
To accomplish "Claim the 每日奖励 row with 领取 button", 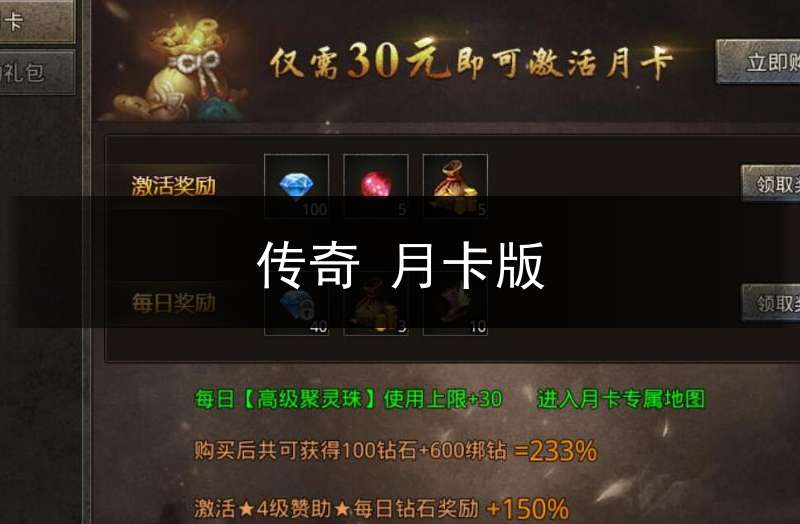I will [770, 303].
